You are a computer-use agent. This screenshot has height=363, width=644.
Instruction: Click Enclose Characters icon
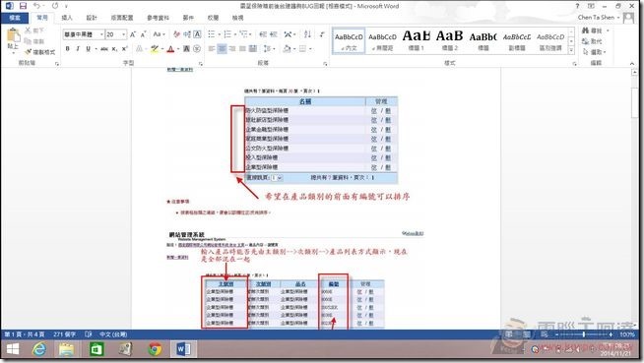coord(197,49)
